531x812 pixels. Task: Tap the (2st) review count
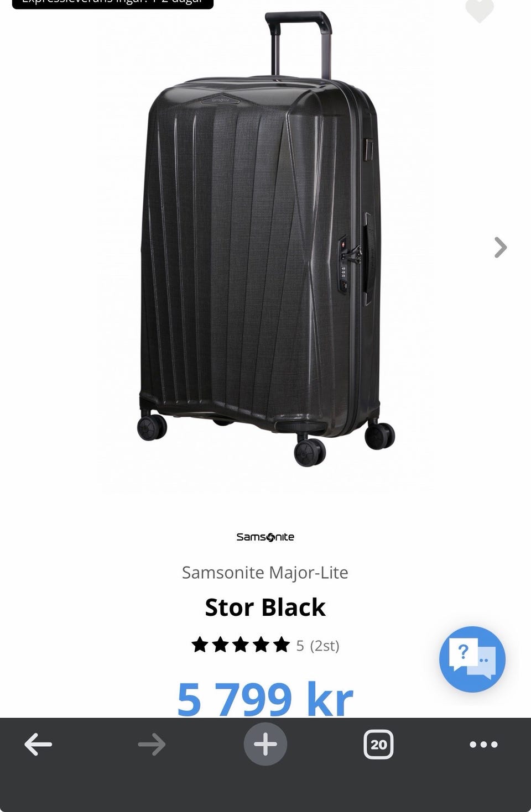325,645
